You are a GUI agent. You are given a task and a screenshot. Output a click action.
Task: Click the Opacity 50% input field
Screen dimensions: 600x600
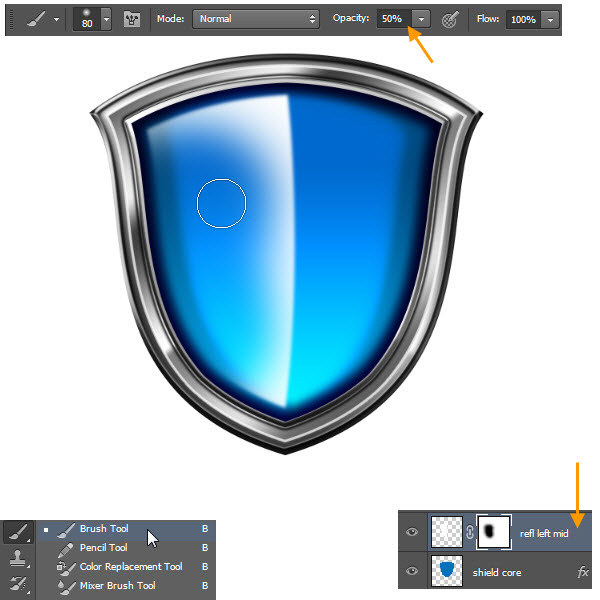392,19
